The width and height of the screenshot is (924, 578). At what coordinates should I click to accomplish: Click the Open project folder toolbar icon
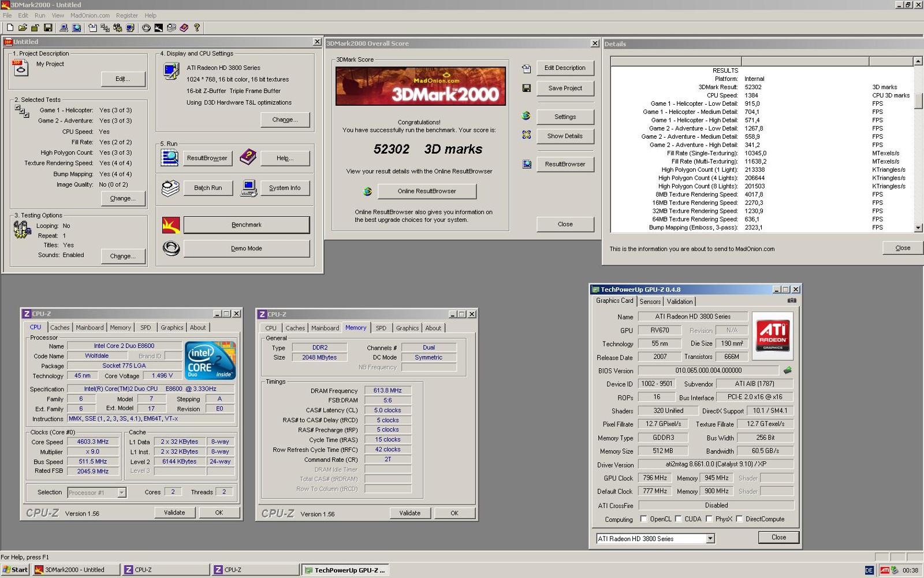tap(23, 27)
